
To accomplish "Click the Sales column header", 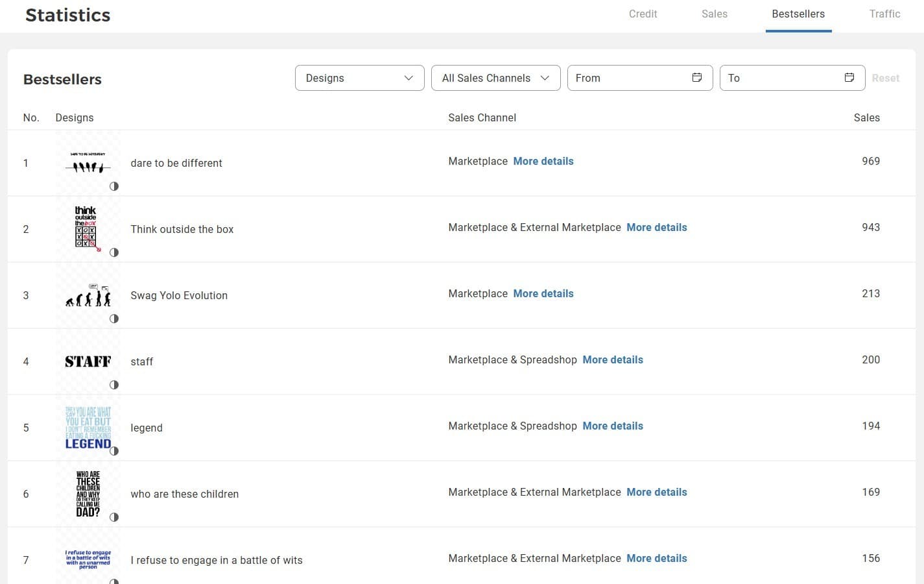I will pyautogui.click(x=866, y=117).
